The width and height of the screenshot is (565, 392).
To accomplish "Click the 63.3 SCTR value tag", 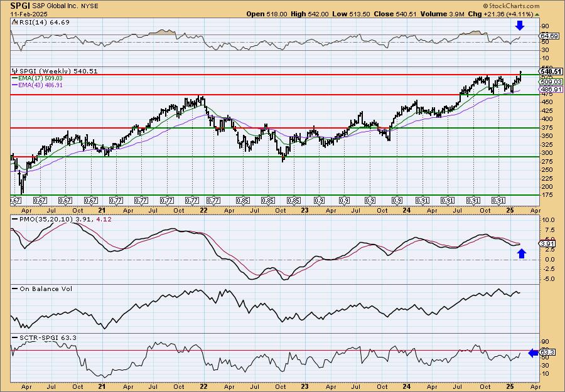I will coord(547,352).
